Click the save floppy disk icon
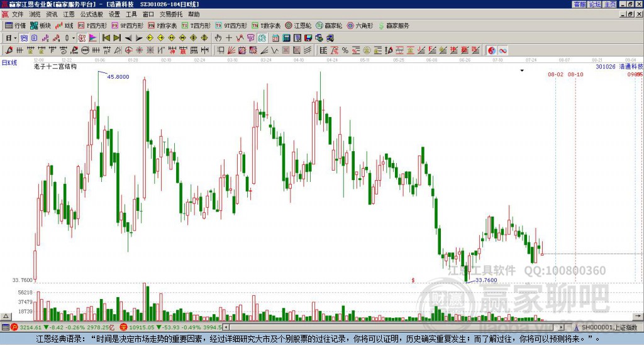The image size is (644, 345). [x=308, y=38]
